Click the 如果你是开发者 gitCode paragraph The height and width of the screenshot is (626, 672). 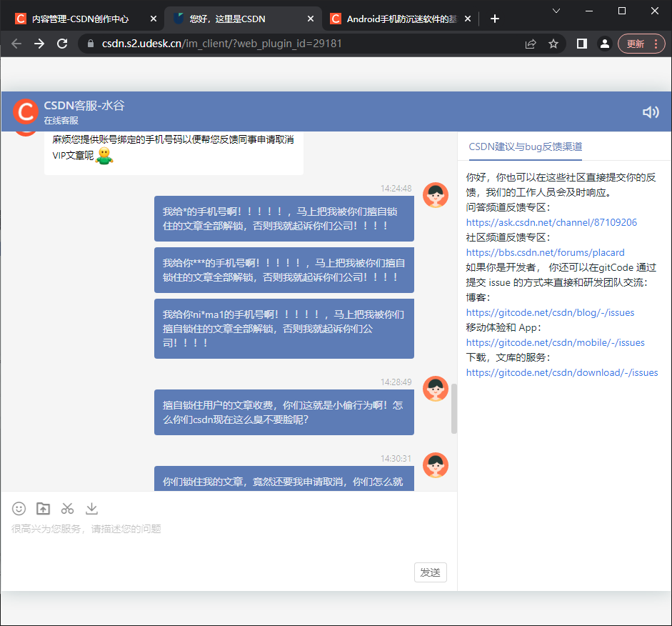click(x=561, y=275)
